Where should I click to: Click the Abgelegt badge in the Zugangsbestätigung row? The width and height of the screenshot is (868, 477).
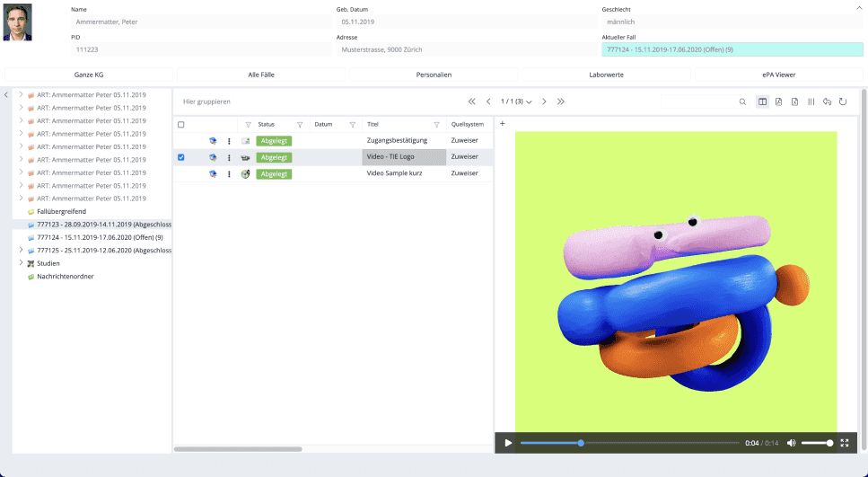pyautogui.click(x=274, y=141)
